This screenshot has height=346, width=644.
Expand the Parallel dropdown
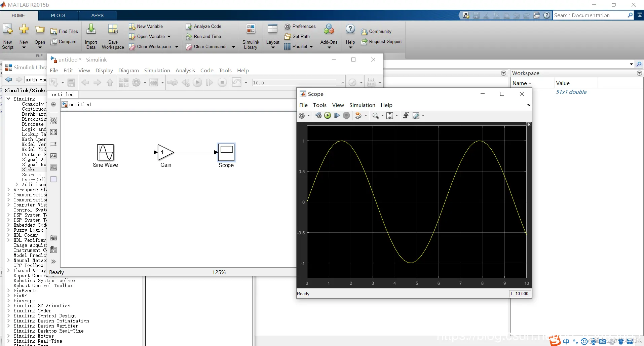tap(311, 47)
